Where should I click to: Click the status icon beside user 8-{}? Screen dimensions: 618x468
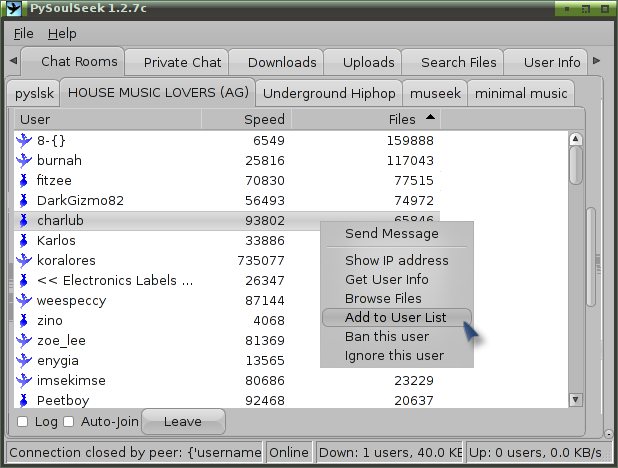click(24, 140)
